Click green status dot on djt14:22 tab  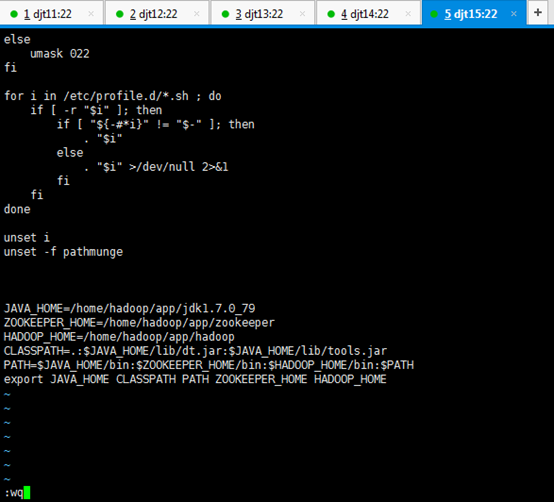[331, 14]
